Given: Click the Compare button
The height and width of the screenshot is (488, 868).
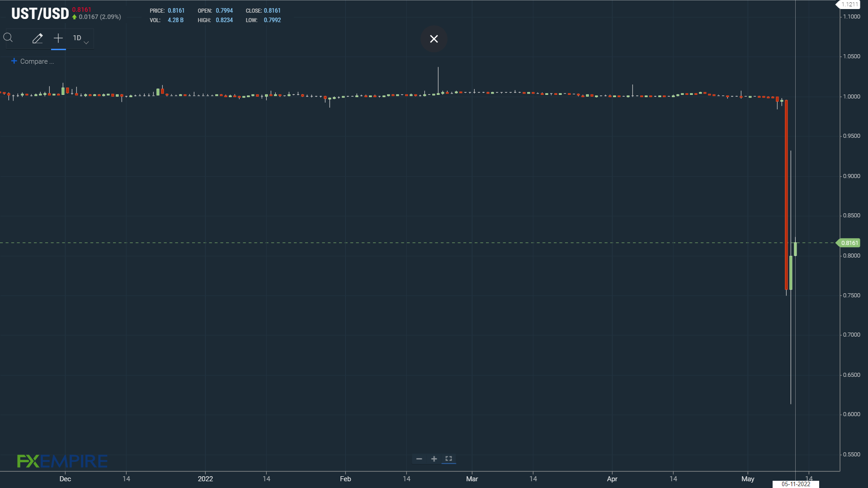Looking at the screenshot, I should [33, 61].
